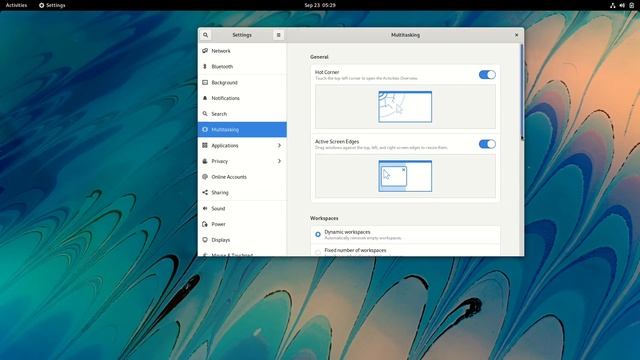The height and width of the screenshot is (360, 640).
Task: Click the volume icon in top bar
Action: 622,5
